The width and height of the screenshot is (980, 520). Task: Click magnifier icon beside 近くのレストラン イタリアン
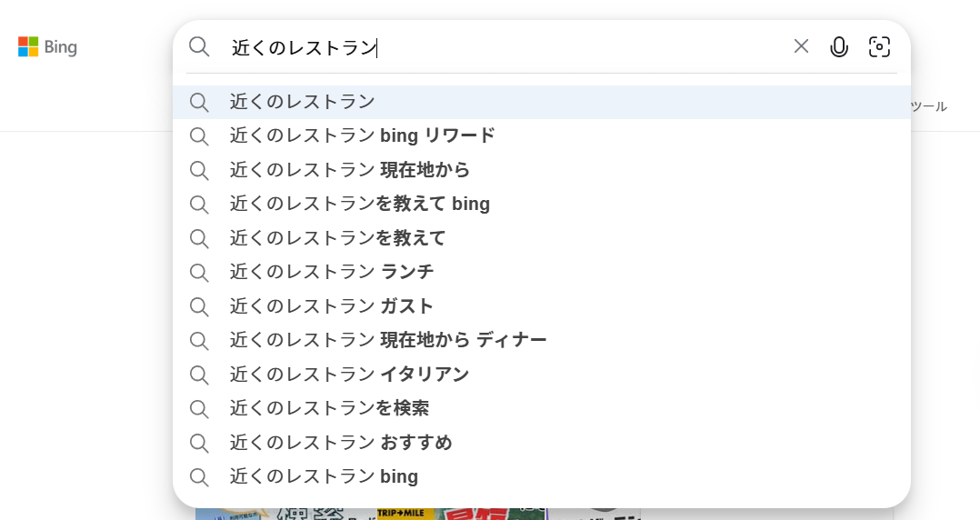[x=199, y=375]
